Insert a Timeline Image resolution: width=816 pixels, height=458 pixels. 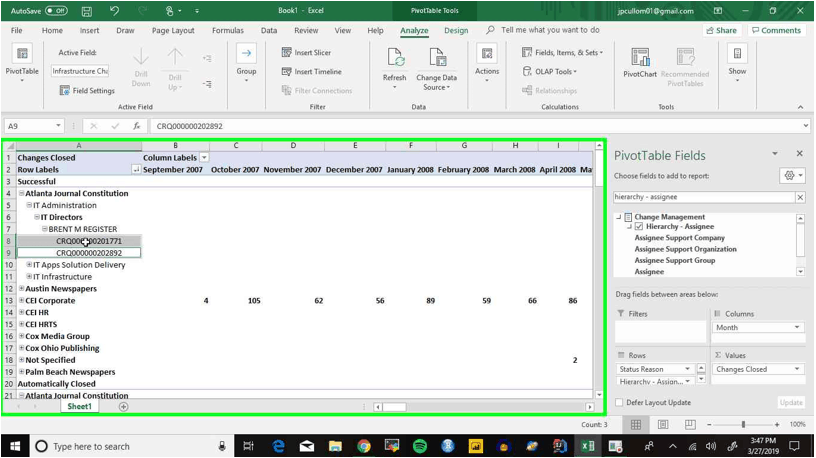tap(312, 72)
